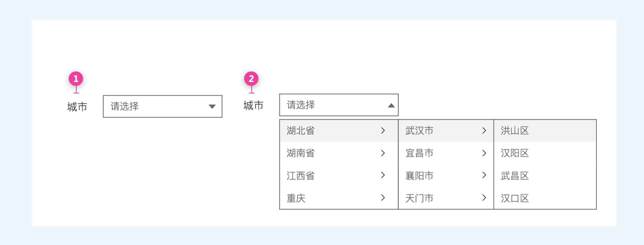Pick 洪山区 from the district list
This screenshot has height=245, width=644.
(515, 131)
